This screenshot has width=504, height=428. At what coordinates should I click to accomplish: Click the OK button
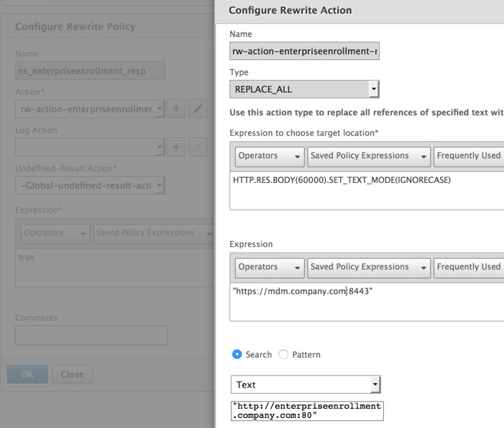point(27,374)
